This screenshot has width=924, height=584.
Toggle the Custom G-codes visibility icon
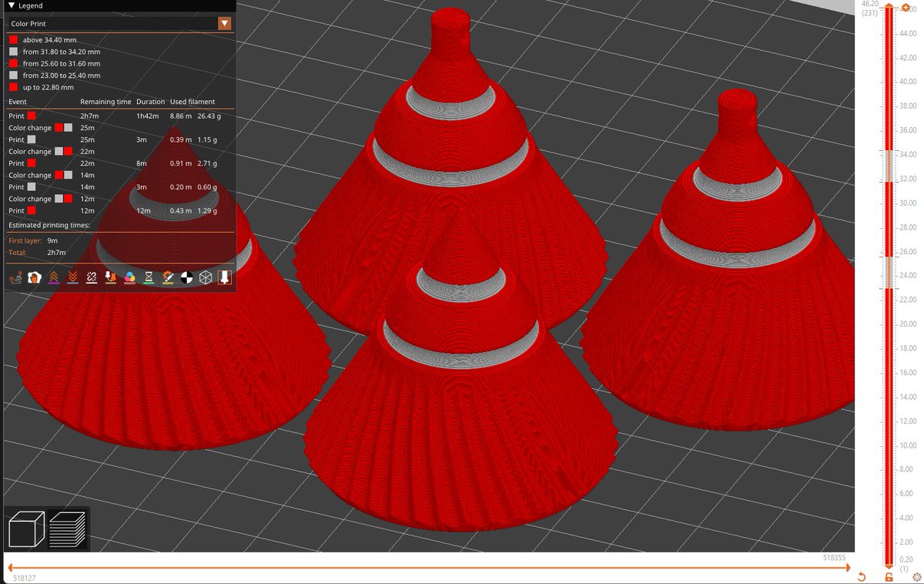pyautogui.click(x=167, y=277)
